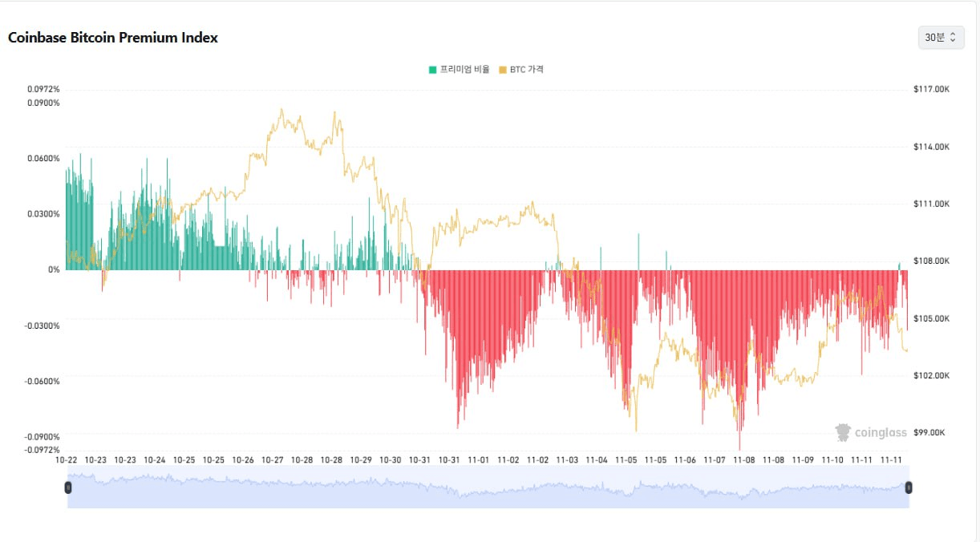Click the 11-01 date axis label

(x=480, y=459)
